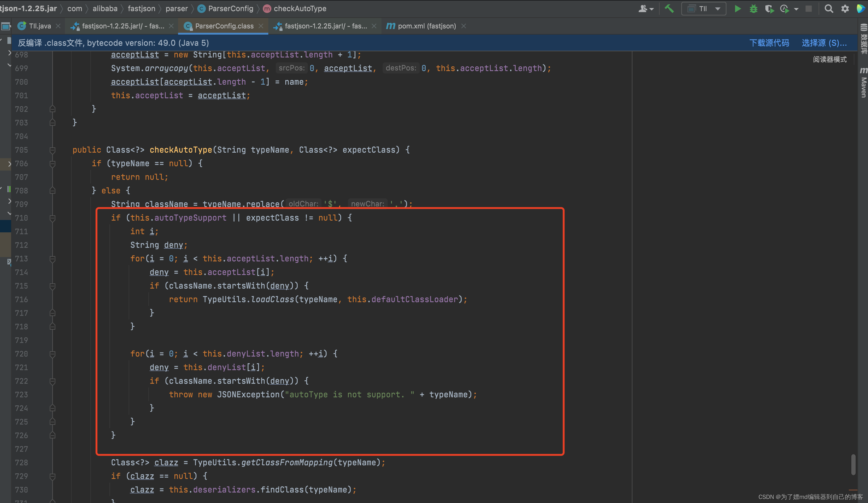Click 'findClass' on line 730

(x=282, y=490)
